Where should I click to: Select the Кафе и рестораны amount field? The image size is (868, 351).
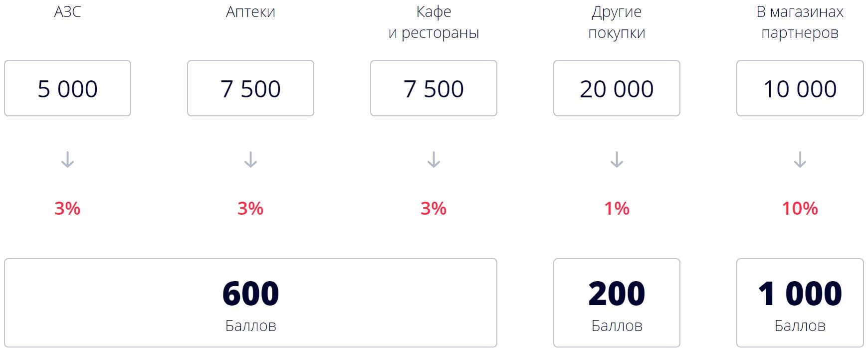click(434, 88)
